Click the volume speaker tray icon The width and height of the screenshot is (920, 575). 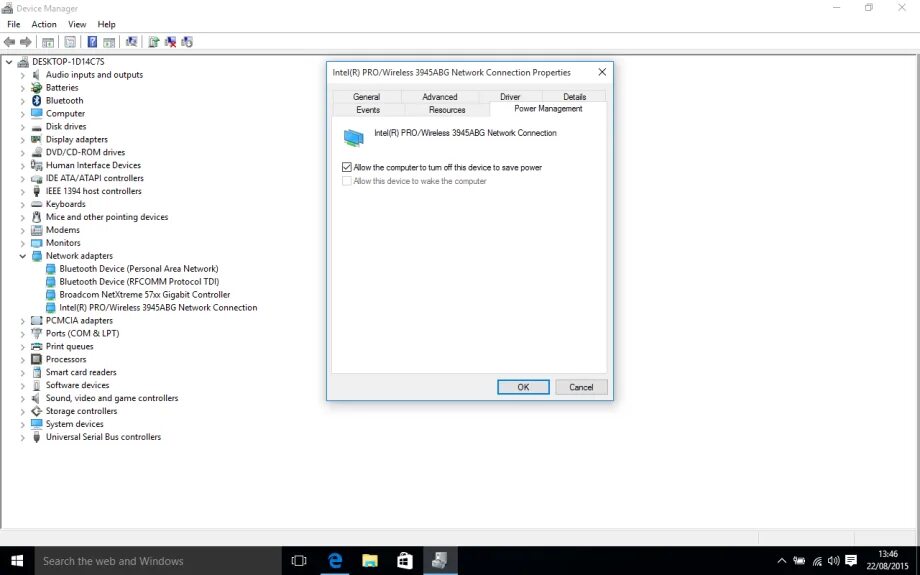[x=834, y=561]
